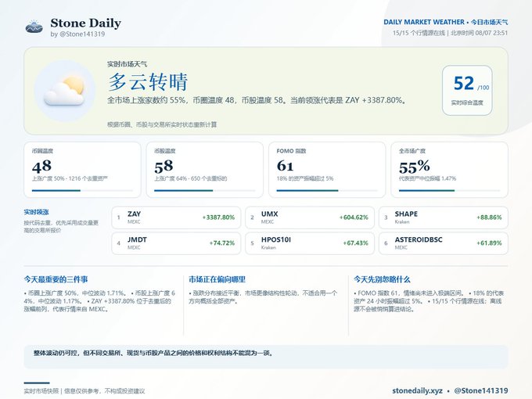Screen dimensions: 532x399
Task: Click the 市场正在偏向哪里 heading
Action: 217,279
